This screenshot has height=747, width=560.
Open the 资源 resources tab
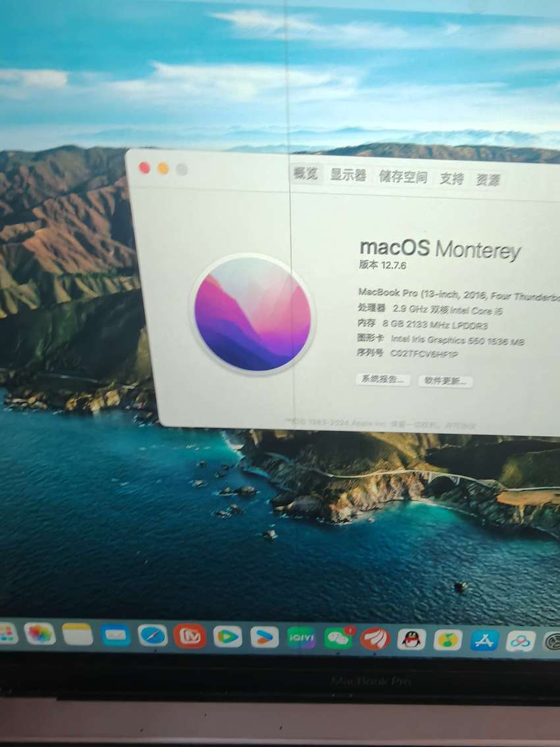(x=488, y=180)
